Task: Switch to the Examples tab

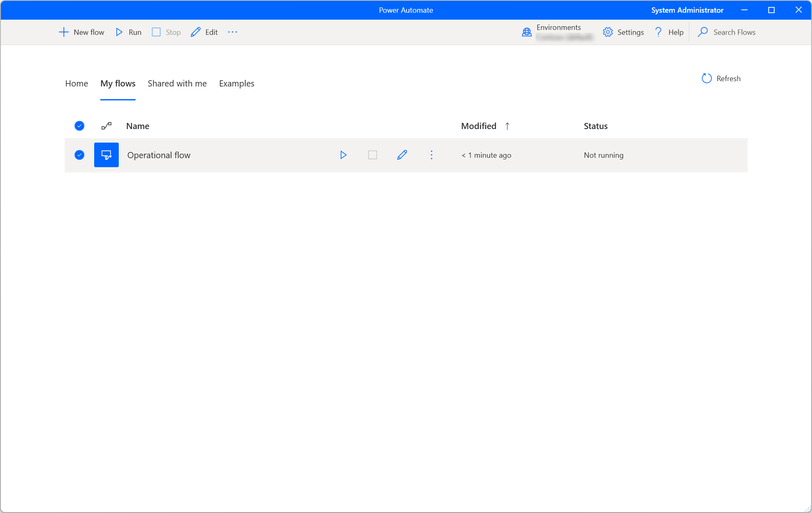Action: [x=236, y=83]
